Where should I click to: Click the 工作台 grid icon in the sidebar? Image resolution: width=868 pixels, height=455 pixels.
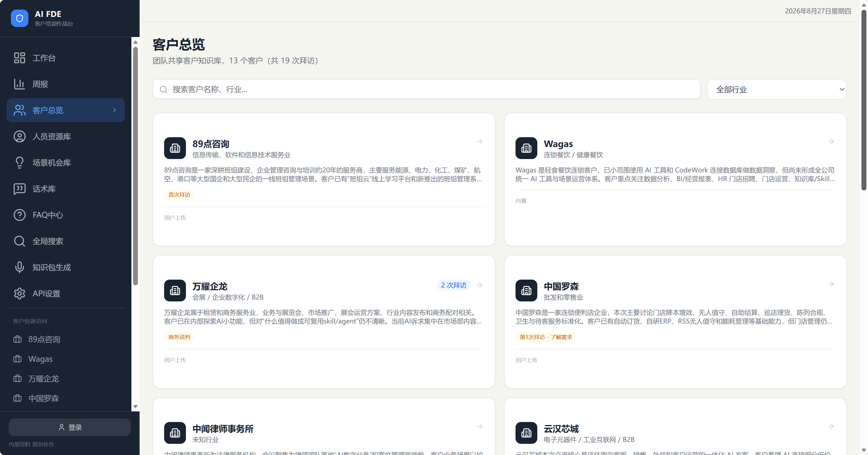pos(20,58)
